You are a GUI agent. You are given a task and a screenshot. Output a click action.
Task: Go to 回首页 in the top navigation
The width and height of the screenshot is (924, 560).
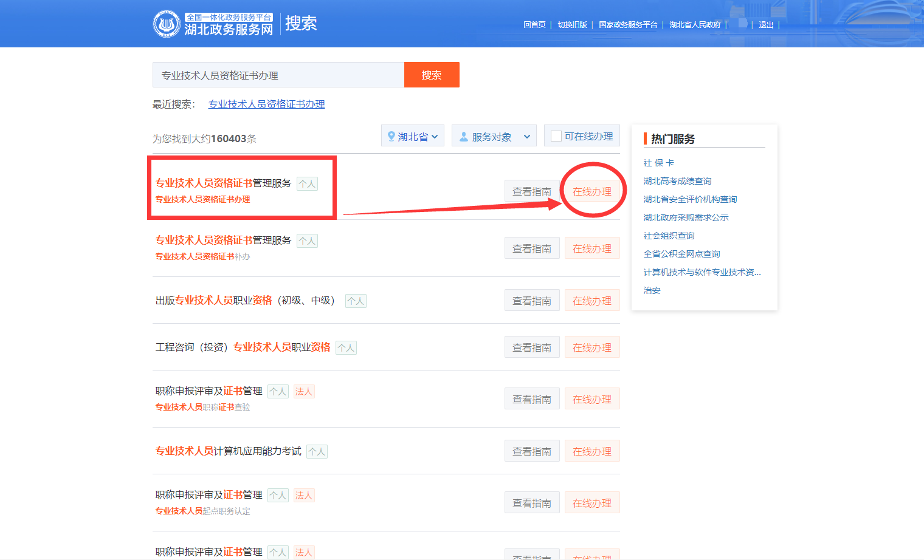(x=534, y=25)
